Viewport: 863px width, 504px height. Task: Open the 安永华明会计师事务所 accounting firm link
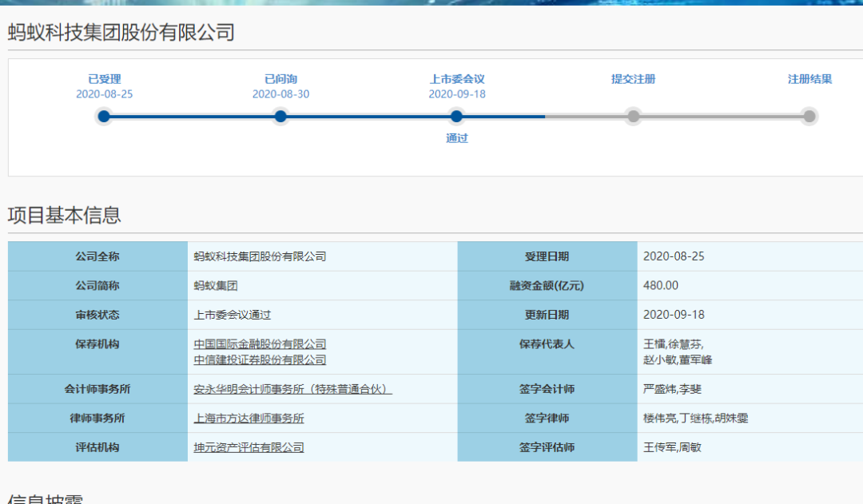pos(292,390)
